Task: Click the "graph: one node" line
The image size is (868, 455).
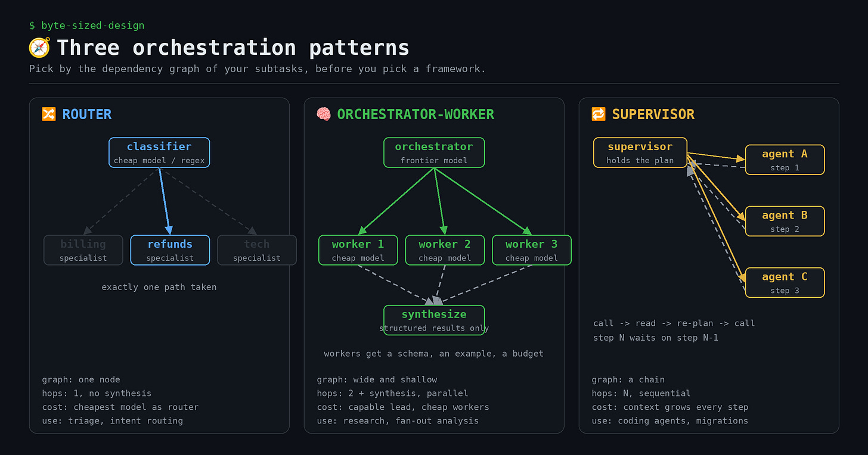Action: 81,380
